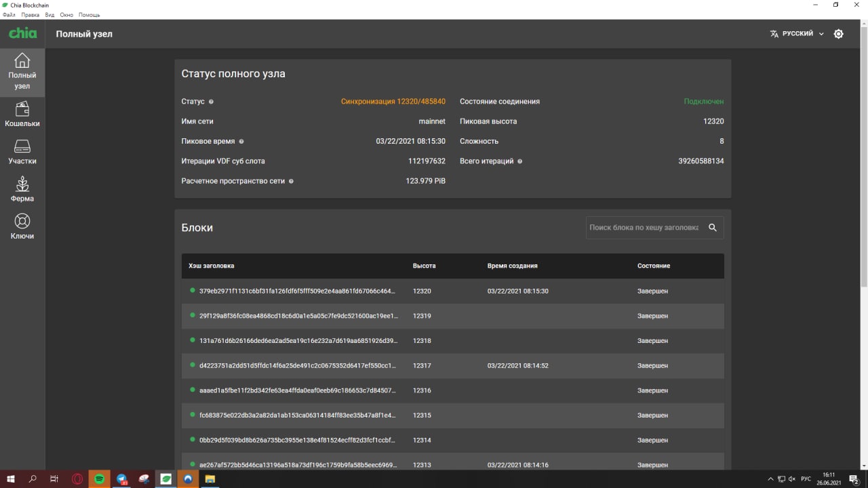
Task: Open the Правка menu
Action: coord(31,15)
